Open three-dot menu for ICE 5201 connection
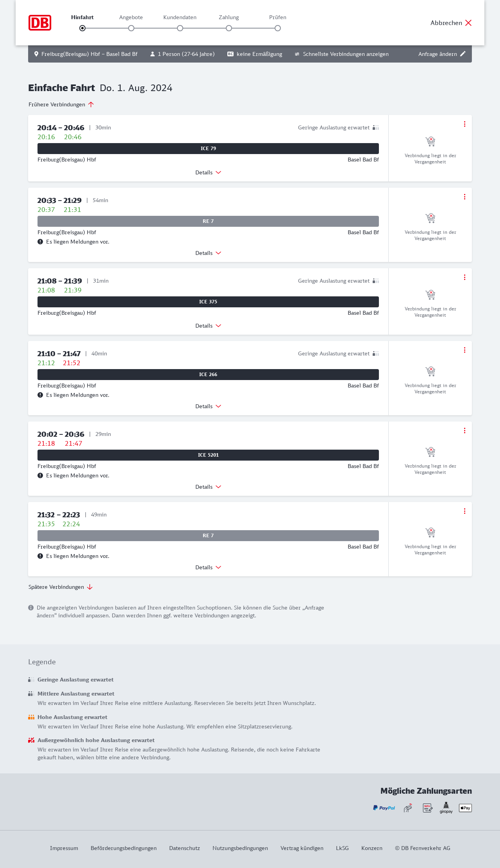Viewport: 500px width, 868px height. pos(464,430)
